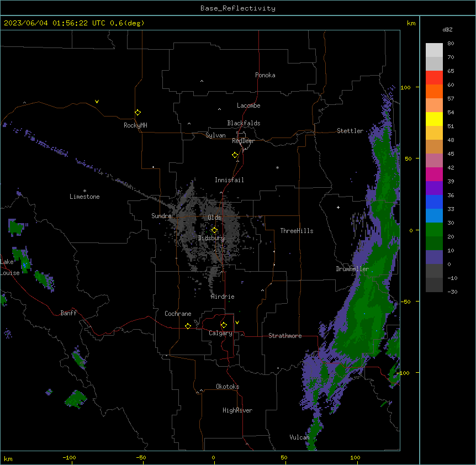The image size is (476, 465).
Task: Click the yellow station marker south of RedDeer
Action: [235, 155]
